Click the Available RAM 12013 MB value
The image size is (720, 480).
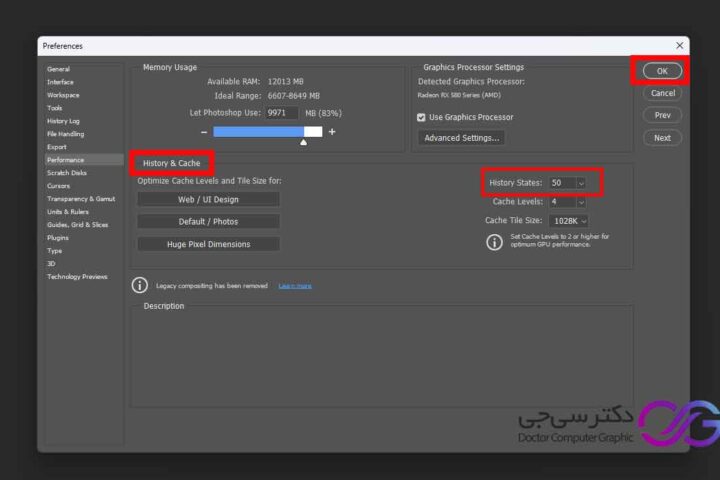coord(286,81)
